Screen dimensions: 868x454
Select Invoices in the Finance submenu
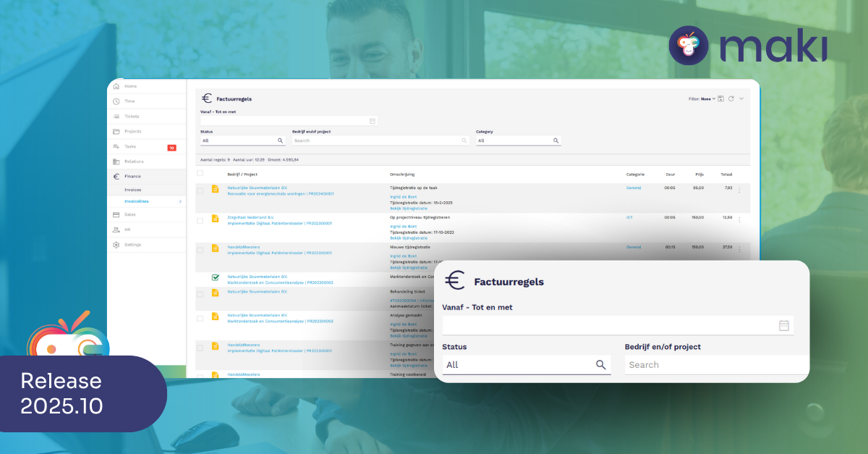pos(133,190)
